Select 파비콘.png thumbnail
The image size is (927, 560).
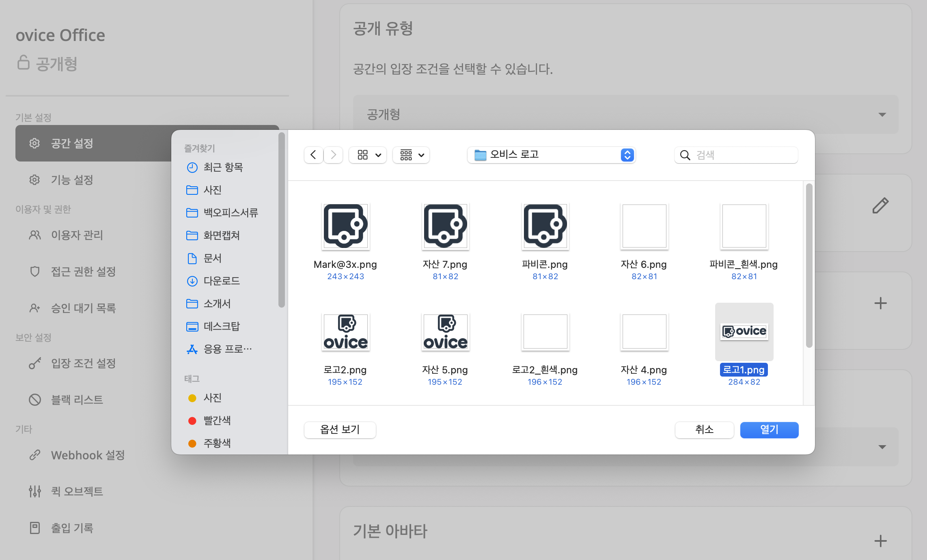[x=545, y=226]
